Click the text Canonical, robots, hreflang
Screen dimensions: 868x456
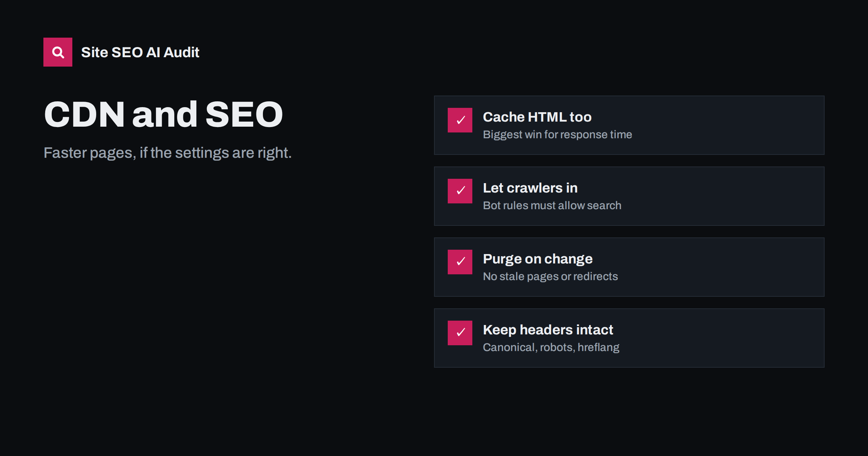coord(551,347)
